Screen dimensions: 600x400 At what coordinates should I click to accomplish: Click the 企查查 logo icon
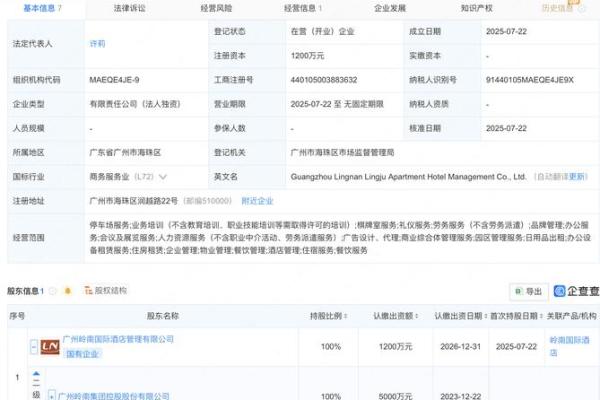pos(559,291)
